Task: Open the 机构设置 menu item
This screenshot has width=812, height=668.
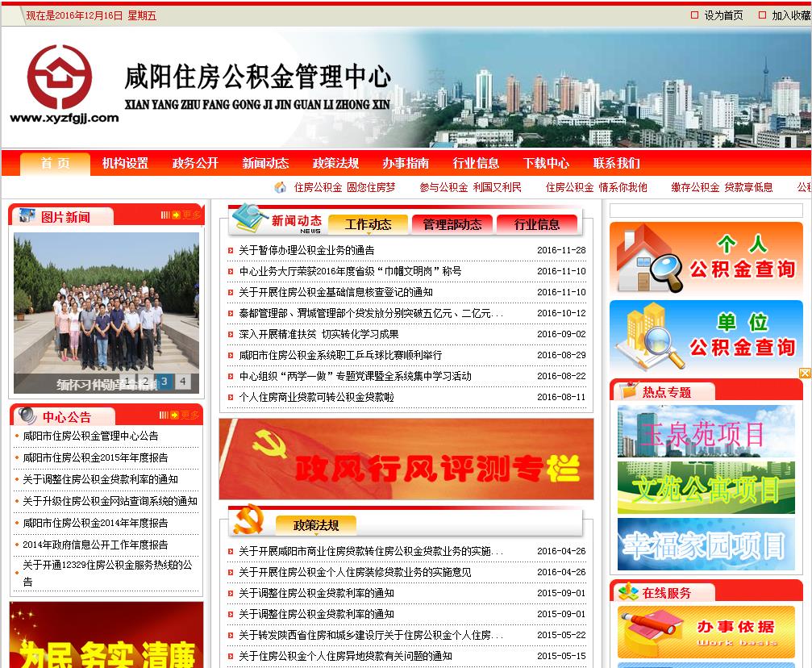Action: click(125, 163)
